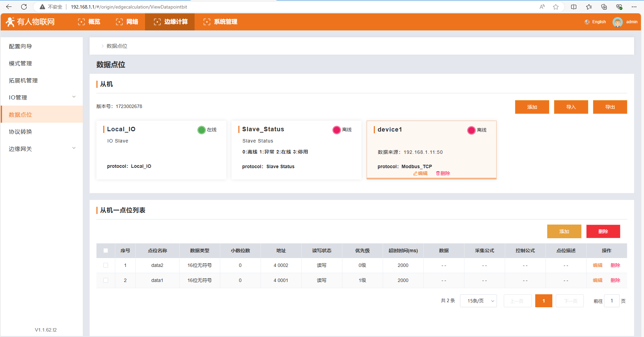Click the green online status dot on Local_IO

point(201,130)
